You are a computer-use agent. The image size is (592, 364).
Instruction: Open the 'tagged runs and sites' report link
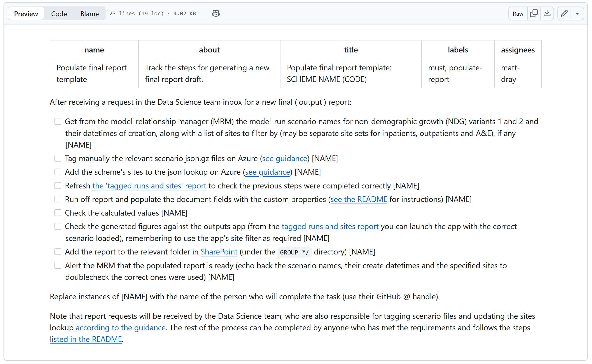click(x=149, y=186)
